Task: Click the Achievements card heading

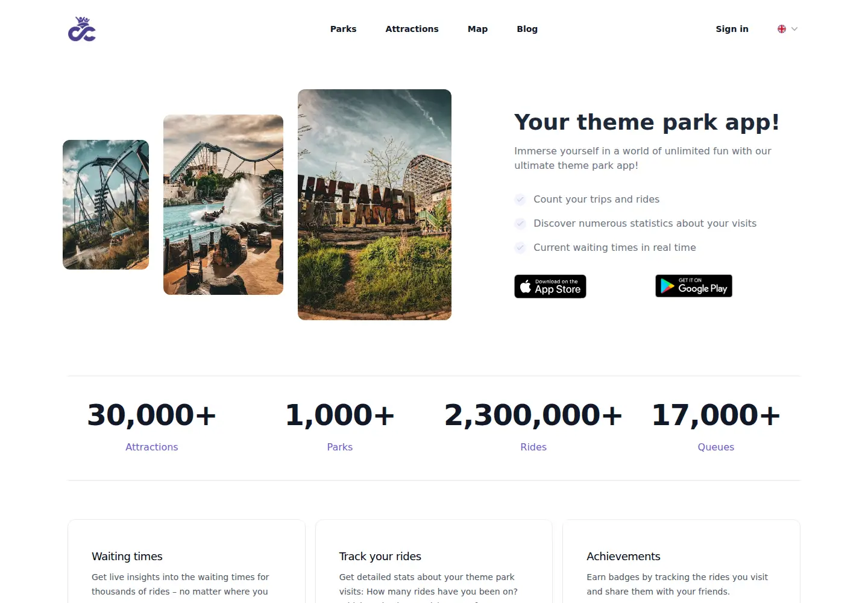Action: click(623, 556)
